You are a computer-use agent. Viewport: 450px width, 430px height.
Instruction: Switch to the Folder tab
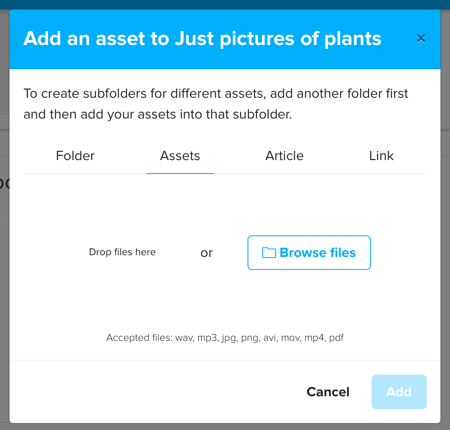75,156
